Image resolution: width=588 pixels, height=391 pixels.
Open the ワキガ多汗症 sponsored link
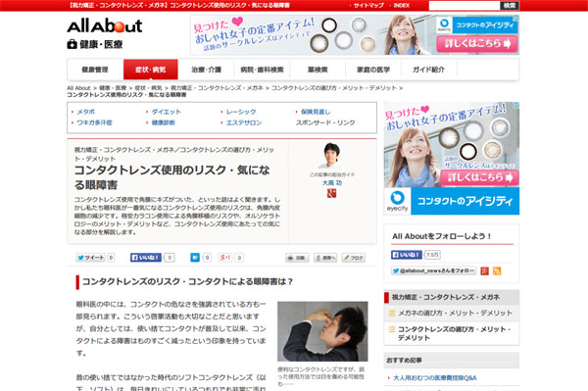94,122
